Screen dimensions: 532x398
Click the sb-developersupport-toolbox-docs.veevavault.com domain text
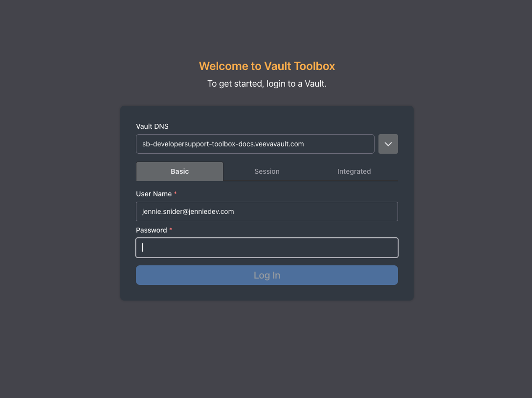point(223,144)
